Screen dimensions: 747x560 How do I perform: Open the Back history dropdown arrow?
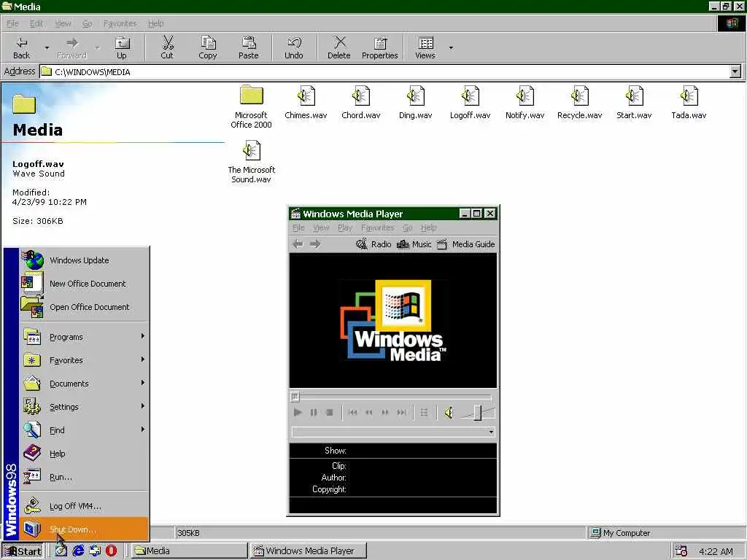click(47, 47)
